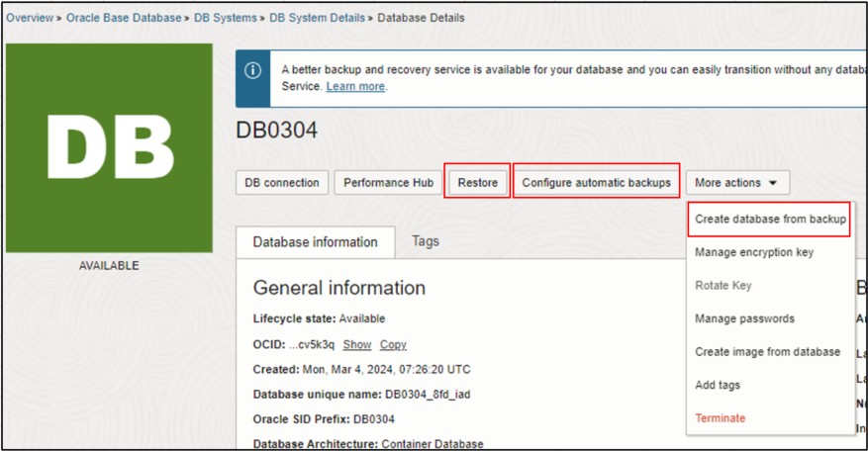Click the green DB database icon
The width and height of the screenshot is (868, 451).
pyautogui.click(x=109, y=148)
